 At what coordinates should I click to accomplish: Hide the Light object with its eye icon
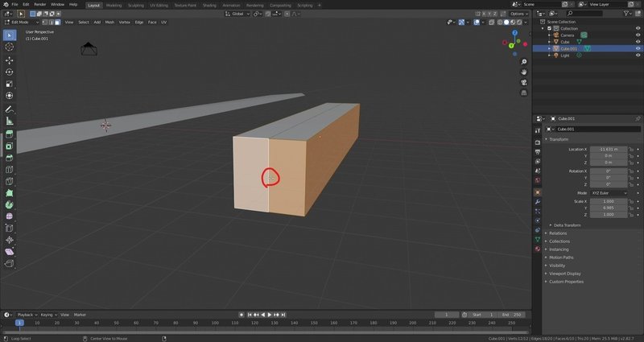pyautogui.click(x=638, y=55)
